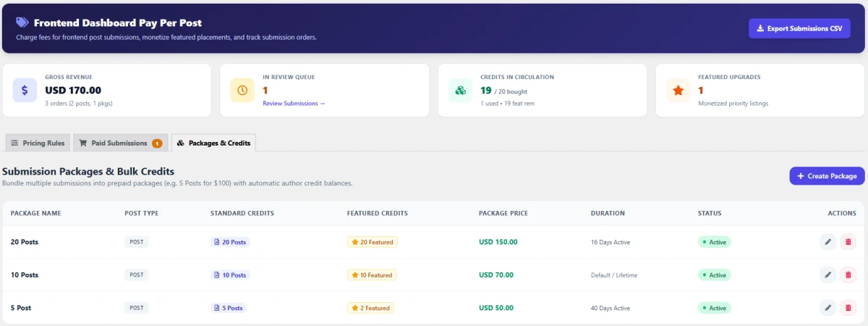Click the star icon in Featured Upgrades card
This screenshot has height=326, width=868.
678,91
